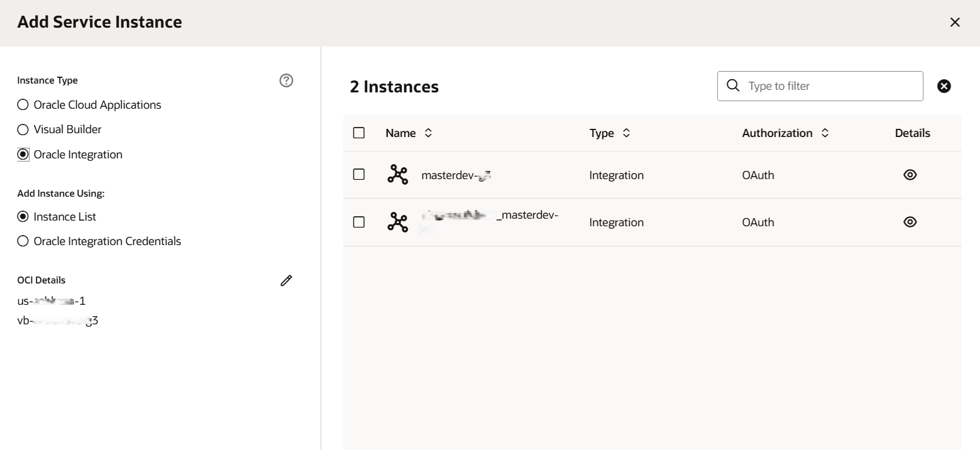Click the Instance Type label
The image size is (980, 450).
[48, 80]
